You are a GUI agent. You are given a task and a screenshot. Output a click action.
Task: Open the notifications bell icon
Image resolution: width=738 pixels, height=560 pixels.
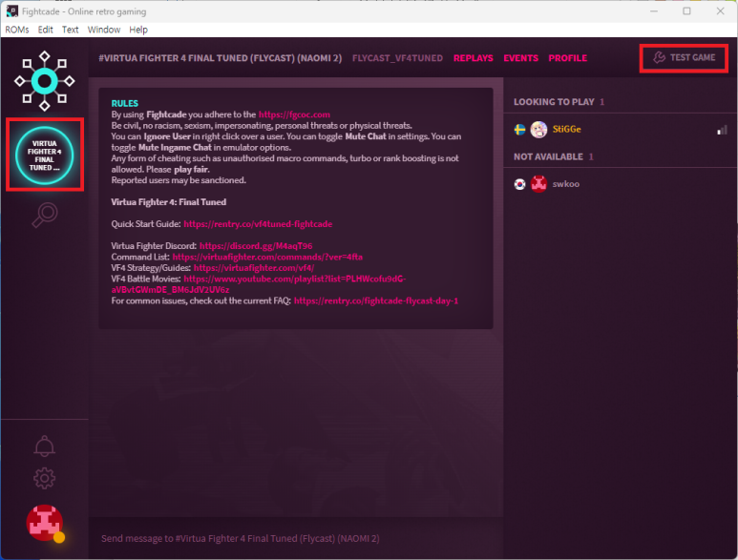44,446
